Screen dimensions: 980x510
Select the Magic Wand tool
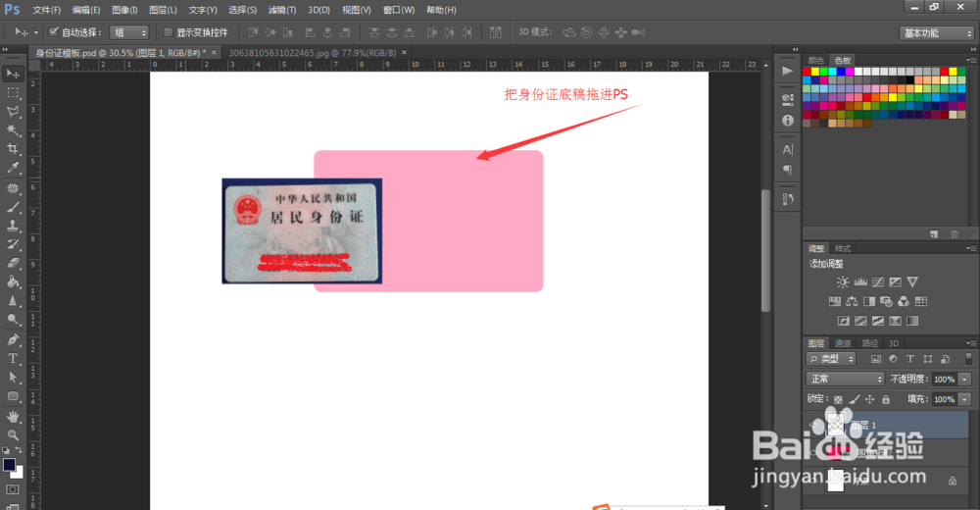point(13,130)
